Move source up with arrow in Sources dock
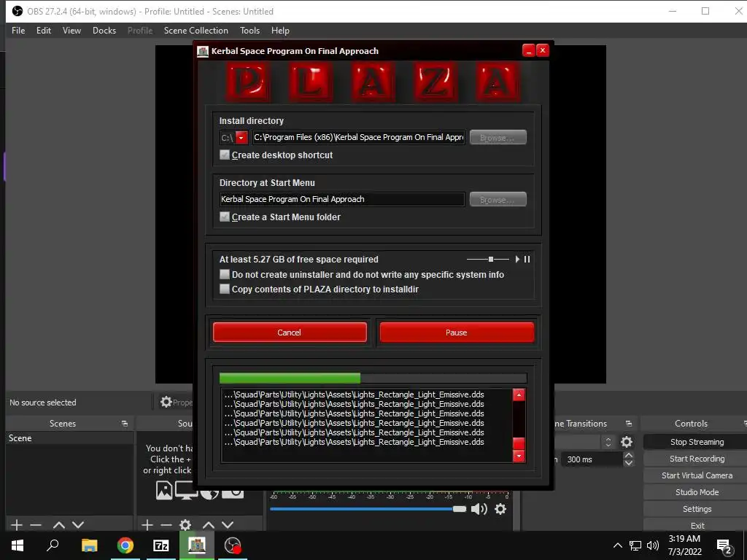The height and width of the screenshot is (560, 747). [209, 525]
